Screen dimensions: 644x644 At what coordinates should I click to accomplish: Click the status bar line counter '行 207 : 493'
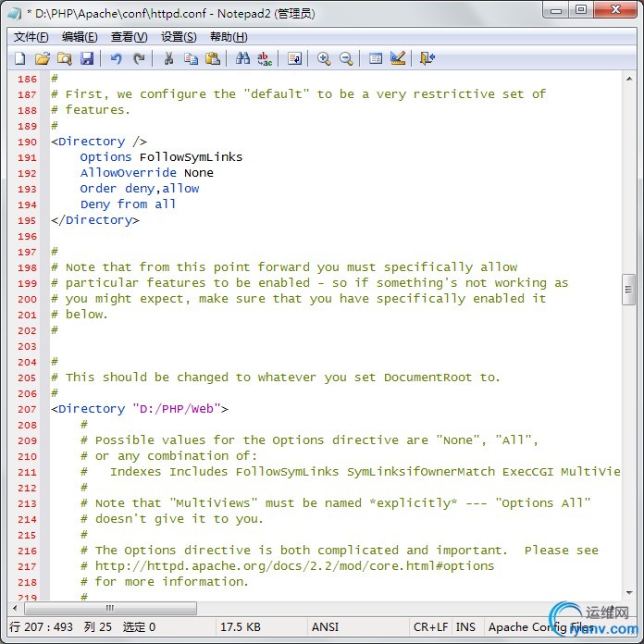click(41, 627)
